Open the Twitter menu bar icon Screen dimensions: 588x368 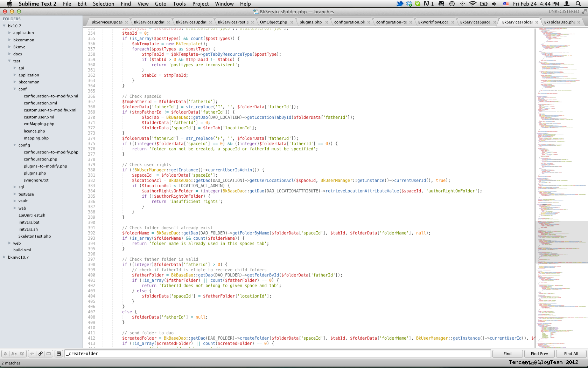click(x=399, y=4)
